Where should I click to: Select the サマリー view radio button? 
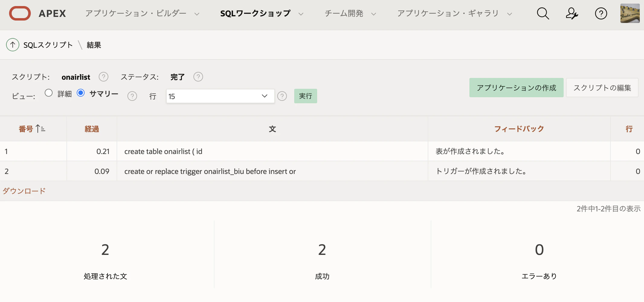81,93
